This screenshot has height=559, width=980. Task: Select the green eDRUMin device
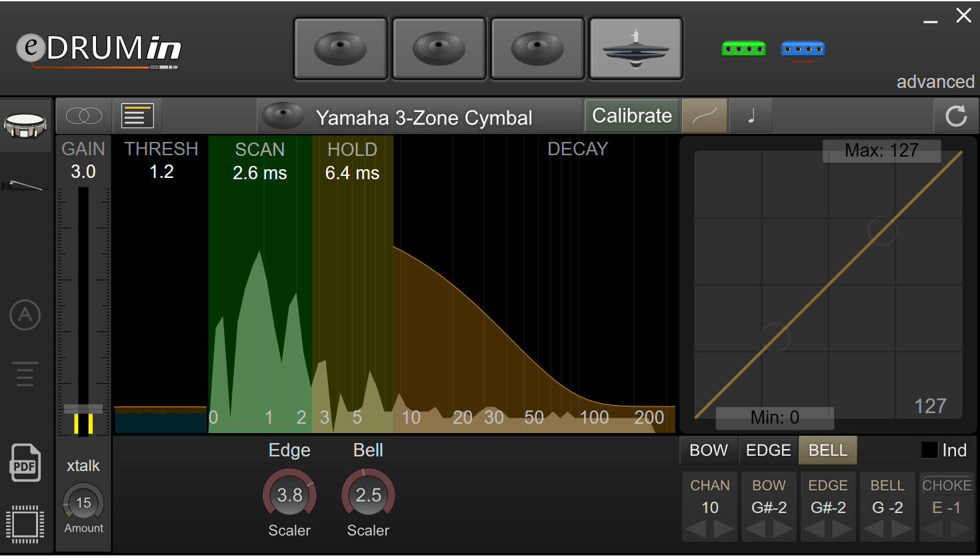743,49
